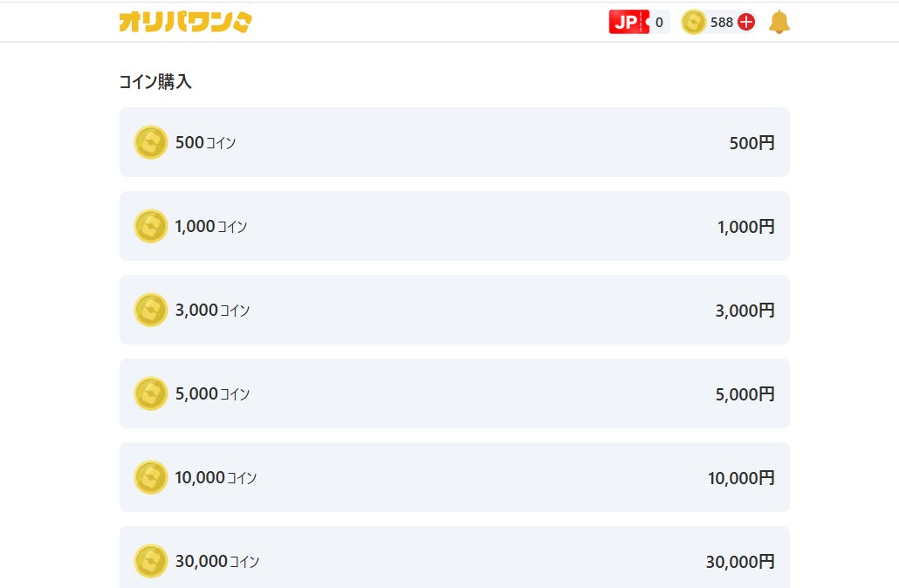Click the 500円 price label

[x=751, y=143]
